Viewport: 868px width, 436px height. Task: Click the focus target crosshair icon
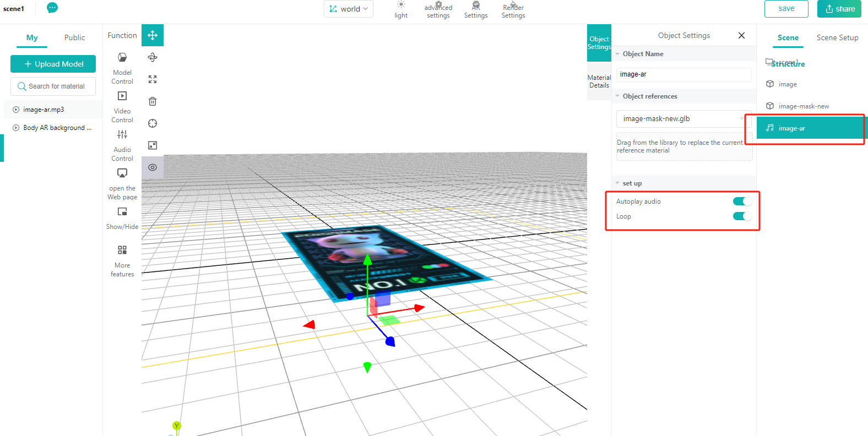153,123
